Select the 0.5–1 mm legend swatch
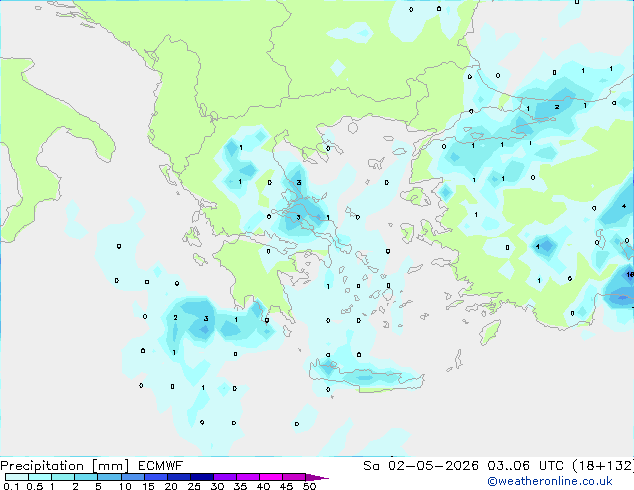The image size is (634, 490). point(40,477)
